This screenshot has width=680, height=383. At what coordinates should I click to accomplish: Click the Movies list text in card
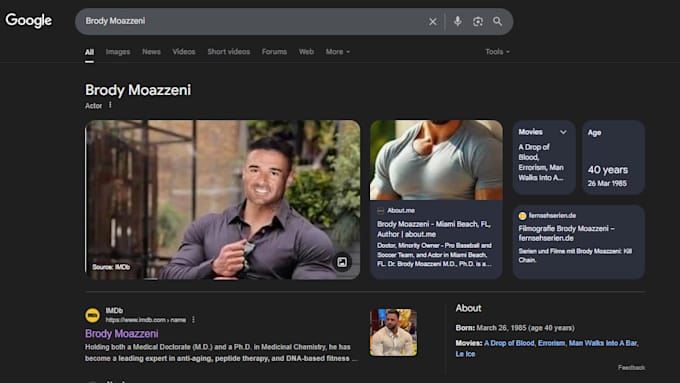pyautogui.click(x=541, y=162)
